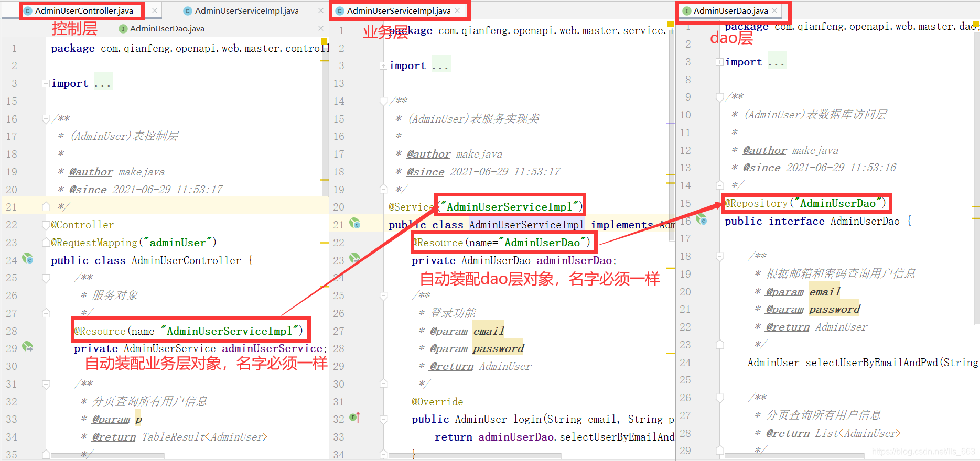Click Spring bean gutter icon beside AdminUserController class
Screen dimensions: 980x461
(x=27, y=259)
